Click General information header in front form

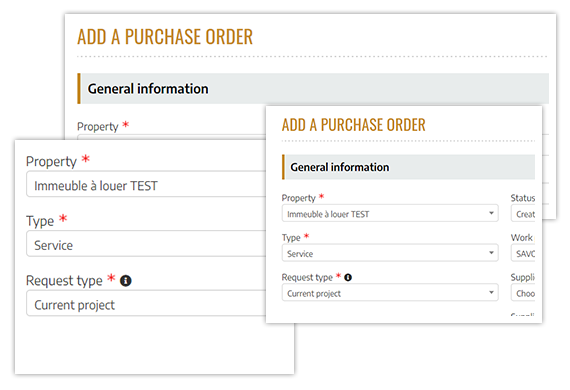(x=340, y=167)
